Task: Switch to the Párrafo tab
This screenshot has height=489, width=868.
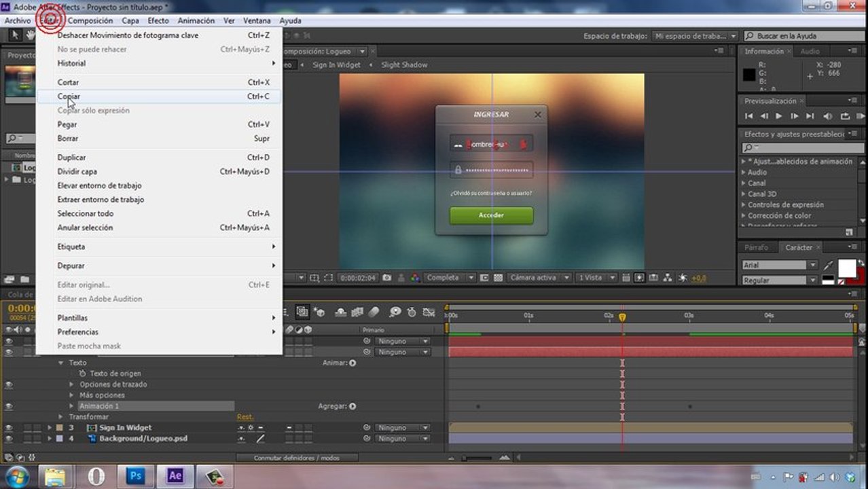Action: (756, 248)
